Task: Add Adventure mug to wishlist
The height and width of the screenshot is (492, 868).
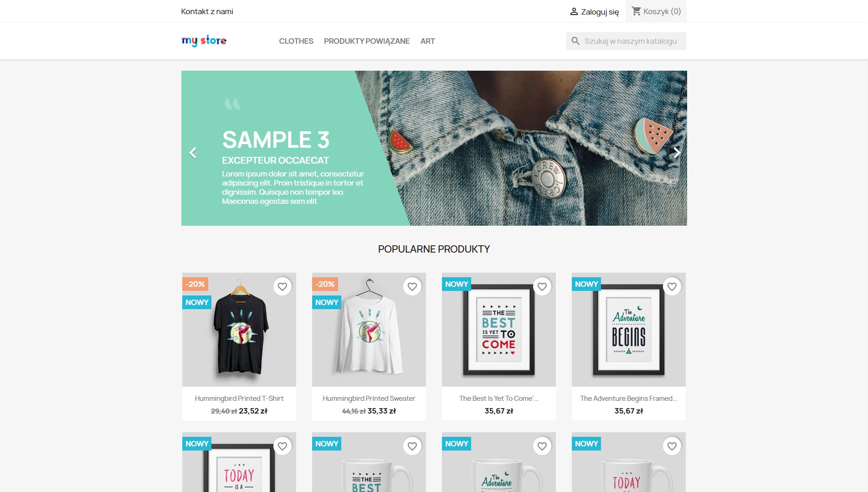Action: pyautogui.click(x=542, y=446)
